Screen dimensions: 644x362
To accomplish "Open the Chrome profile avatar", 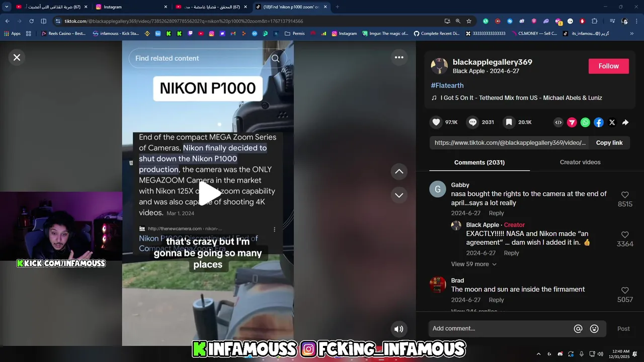I will 624,21.
